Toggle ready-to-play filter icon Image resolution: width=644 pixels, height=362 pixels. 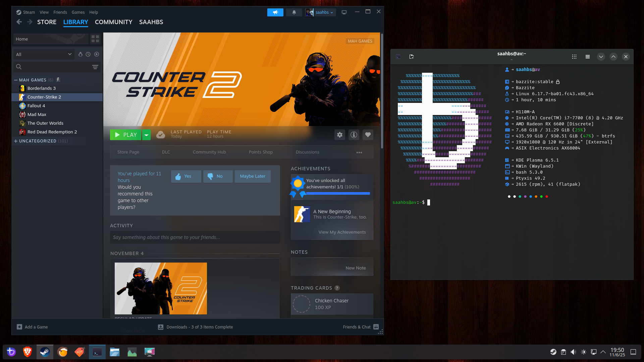[97, 54]
